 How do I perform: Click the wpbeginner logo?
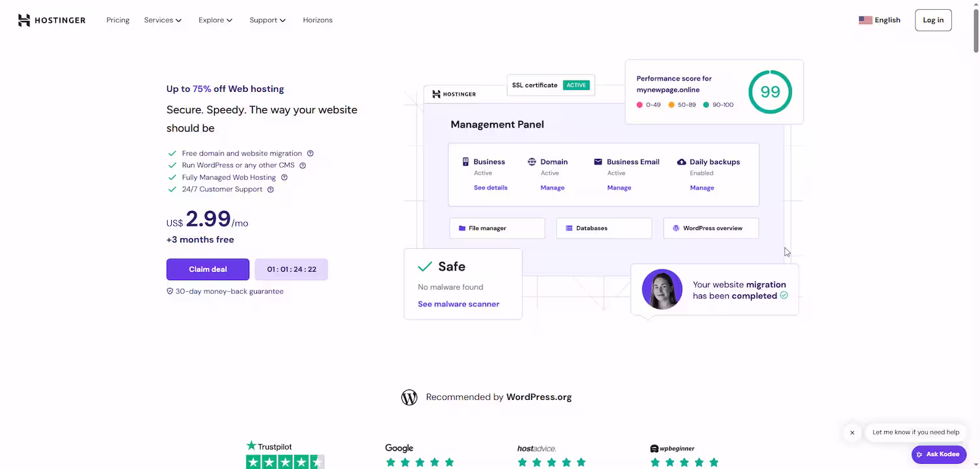[672, 449]
